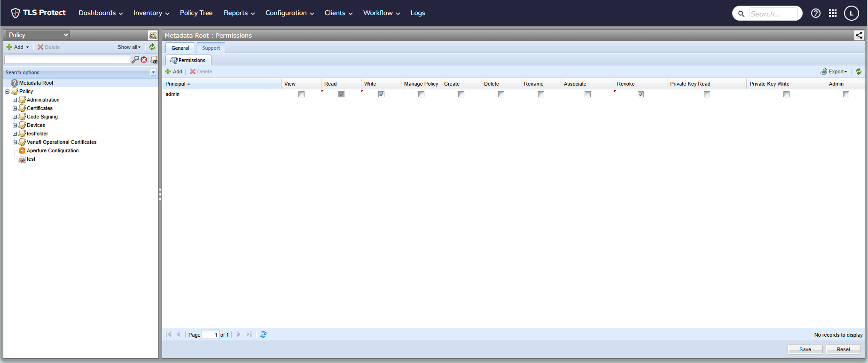The image size is (868, 363).
Task: Open the user profile avatar L
Action: [852, 13]
